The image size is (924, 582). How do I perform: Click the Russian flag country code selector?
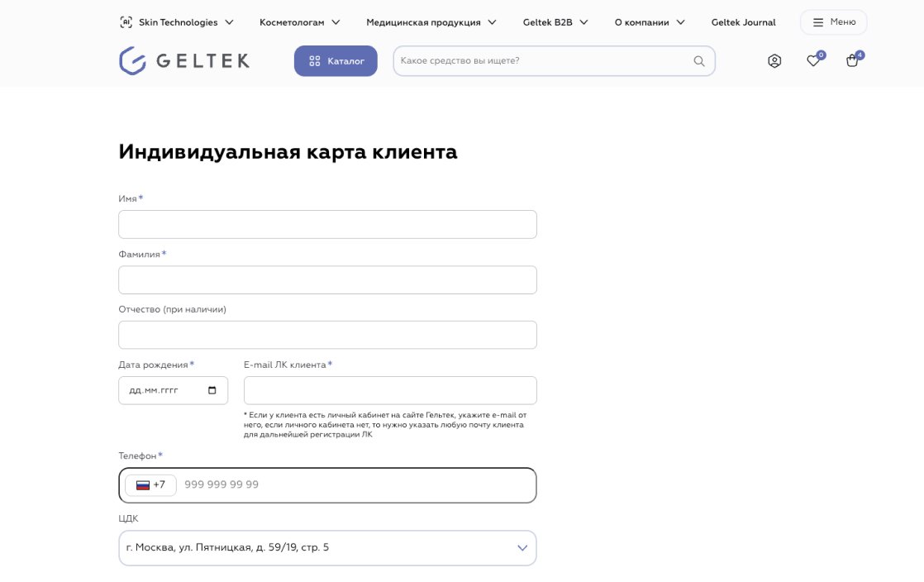150,485
